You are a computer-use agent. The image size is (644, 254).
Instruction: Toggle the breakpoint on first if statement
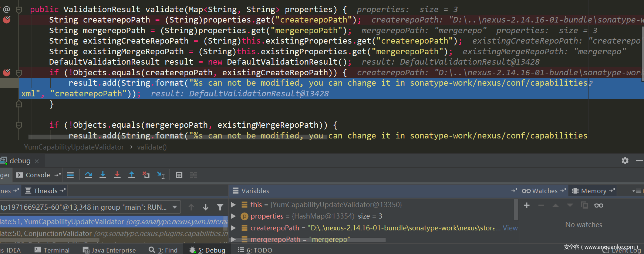pyautogui.click(x=7, y=72)
